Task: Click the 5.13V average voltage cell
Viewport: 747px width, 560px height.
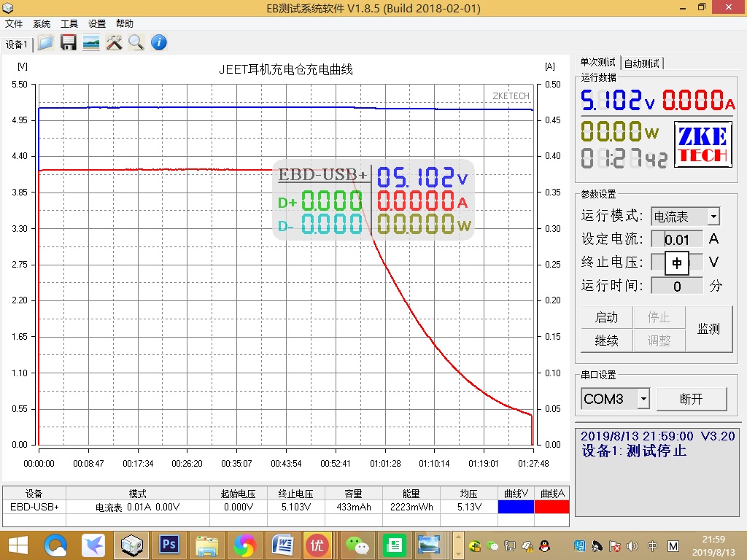Action: click(469, 507)
